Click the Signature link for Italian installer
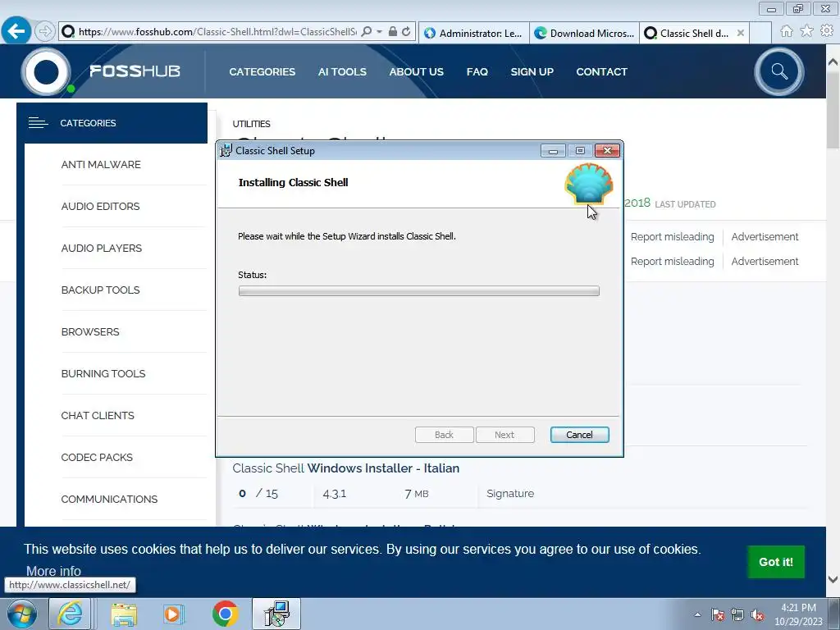840x630 pixels. click(x=510, y=493)
